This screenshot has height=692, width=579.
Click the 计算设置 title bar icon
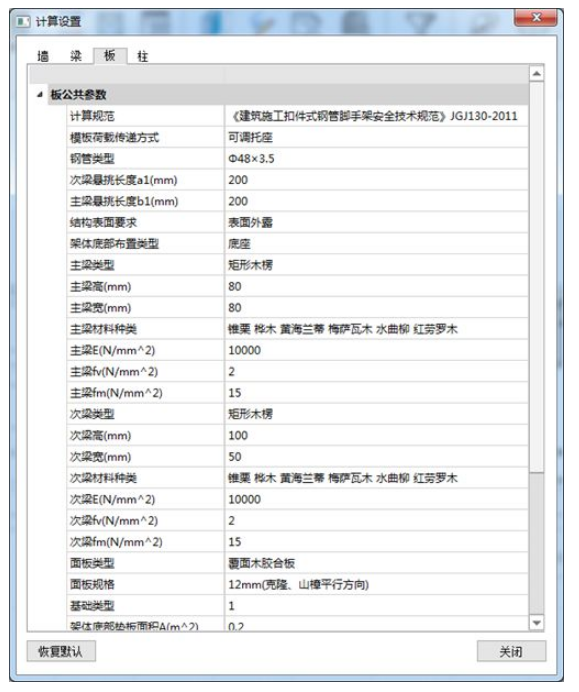pyautogui.click(x=23, y=21)
